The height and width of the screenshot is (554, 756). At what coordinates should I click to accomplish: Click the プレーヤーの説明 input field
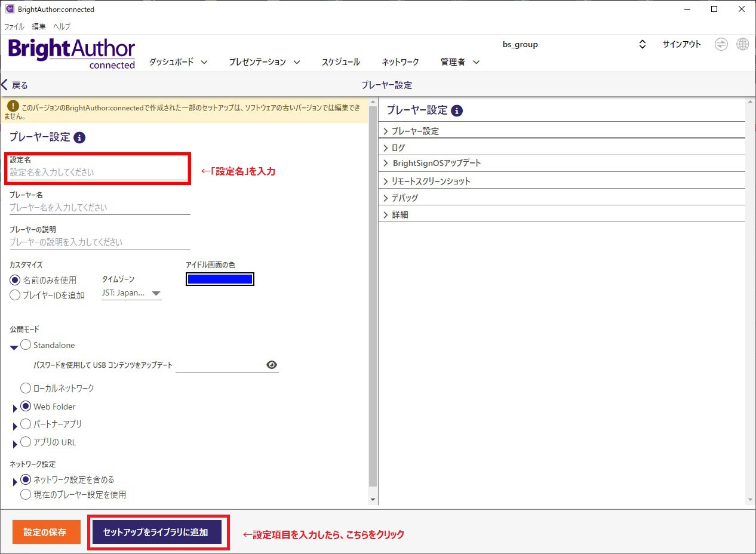click(100, 242)
